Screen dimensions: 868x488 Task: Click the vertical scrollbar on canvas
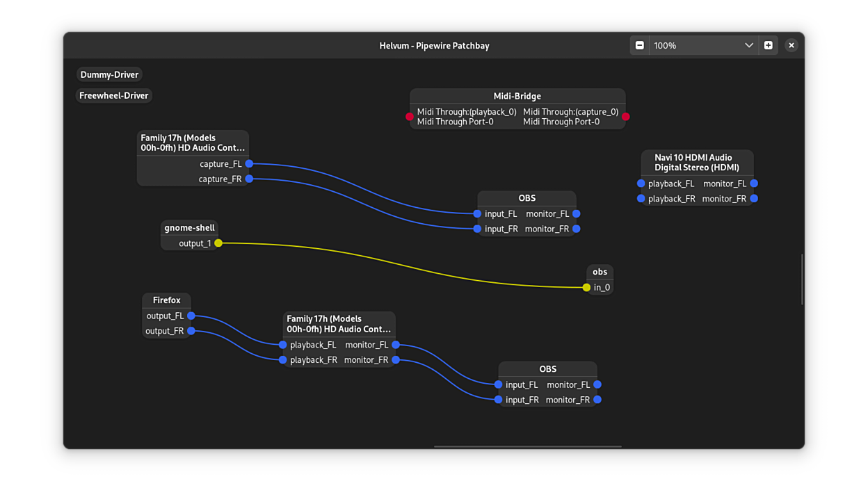tap(802, 279)
